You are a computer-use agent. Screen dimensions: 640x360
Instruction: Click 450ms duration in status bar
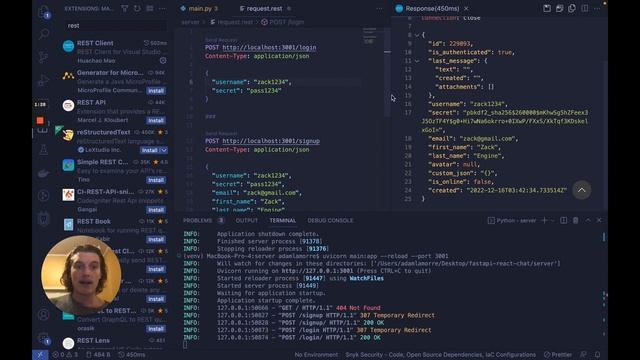pos(132,355)
